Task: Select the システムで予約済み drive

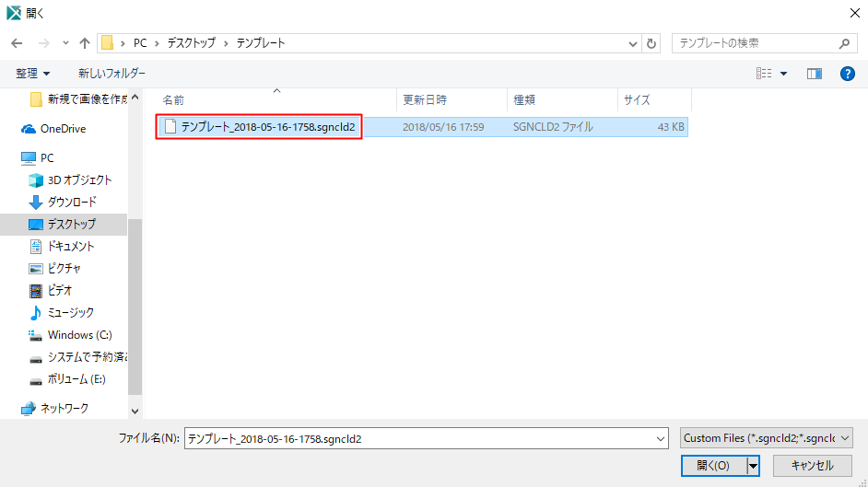Action: pos(77,357)
